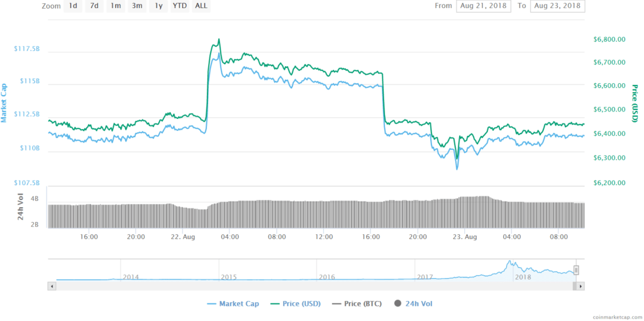Click the 2014 label in navigator
This screenshot has width=644, height=321.
[131, 277]
